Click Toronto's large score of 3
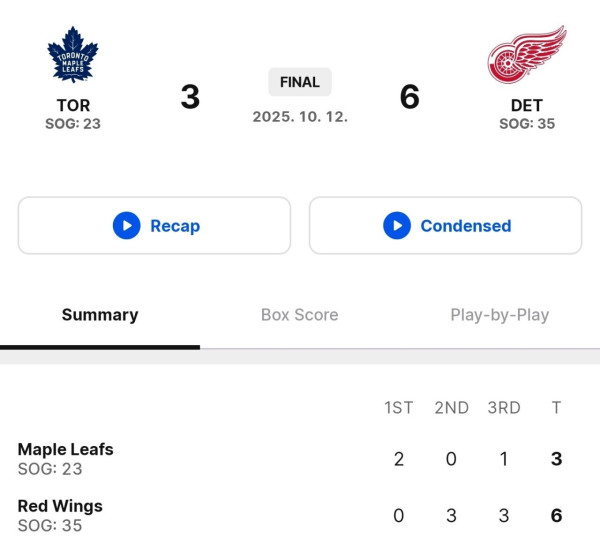Image resolution: width=600 pixels, height=551 pixels. (190, 96)
